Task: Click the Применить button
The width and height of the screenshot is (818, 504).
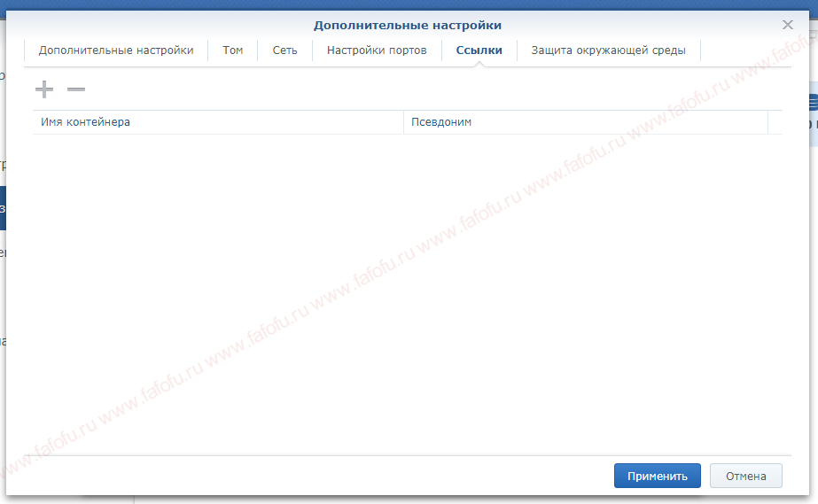Action: click(x=658, y=476)
